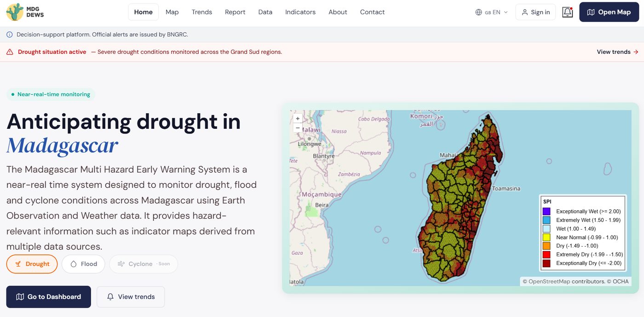Click the Exceptionally Dry dark red swatch

[x=546, y=263]
